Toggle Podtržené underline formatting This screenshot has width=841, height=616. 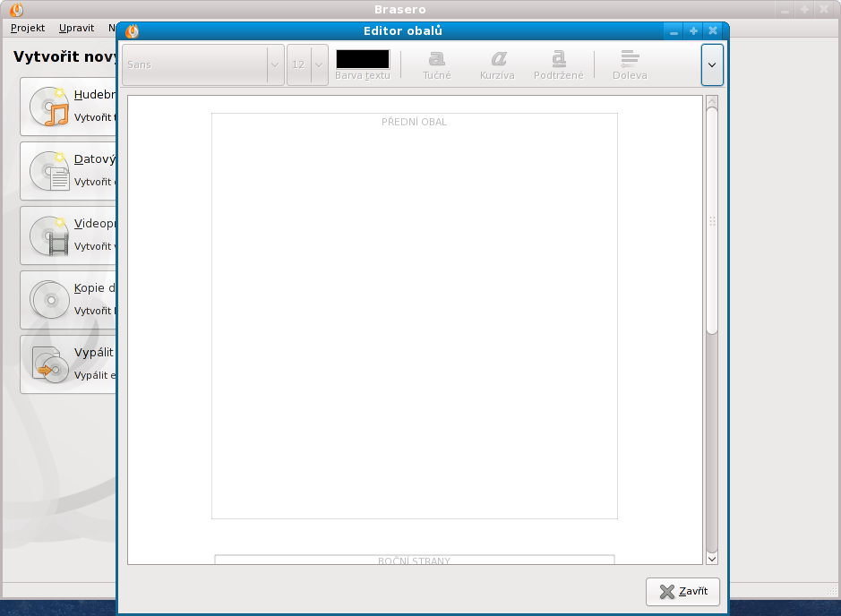(558, 59)
